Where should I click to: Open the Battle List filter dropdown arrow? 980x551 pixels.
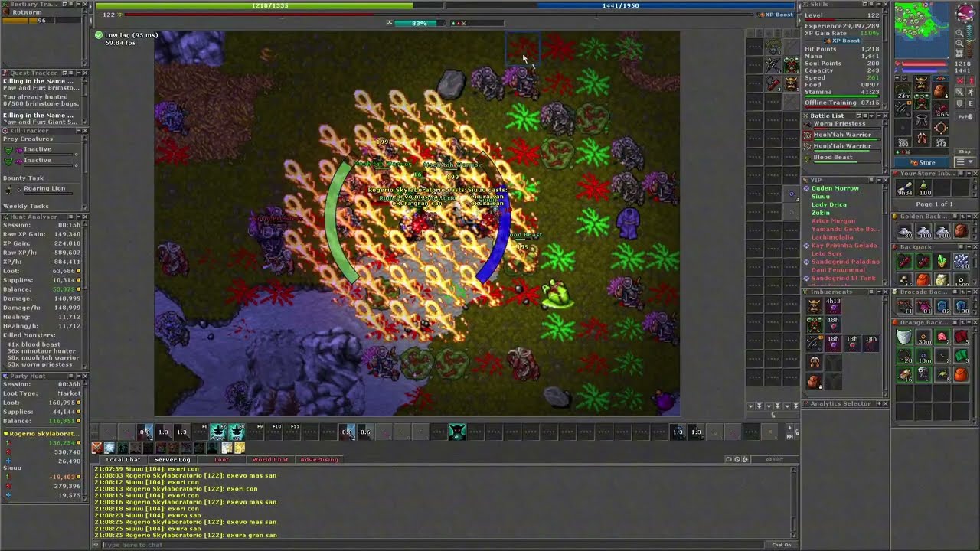coord(871,116)
